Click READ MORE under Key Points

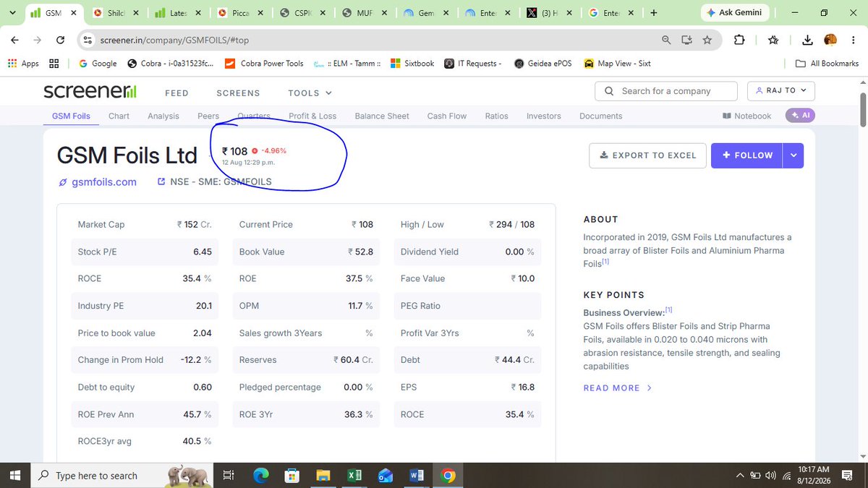tap(618, 388)
